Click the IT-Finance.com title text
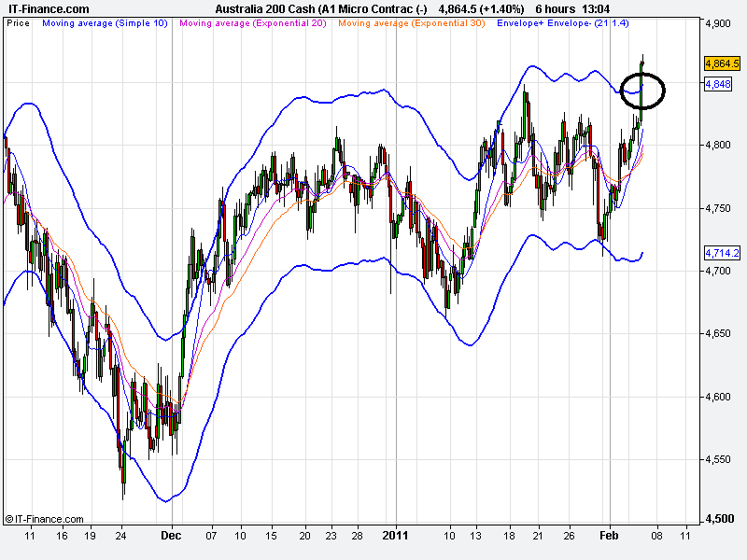747x560 pixels. pos(49,8)
